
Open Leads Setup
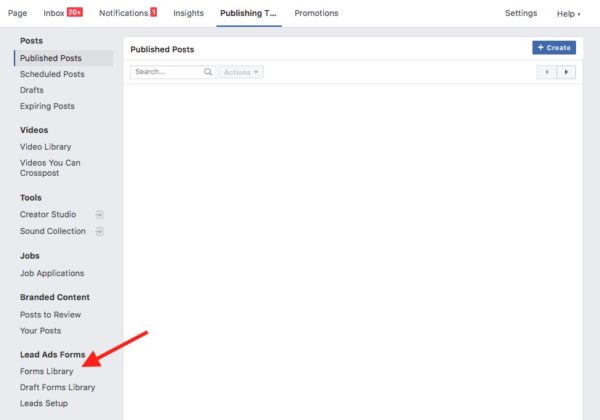pyautogui.click(x=44, y=404)
